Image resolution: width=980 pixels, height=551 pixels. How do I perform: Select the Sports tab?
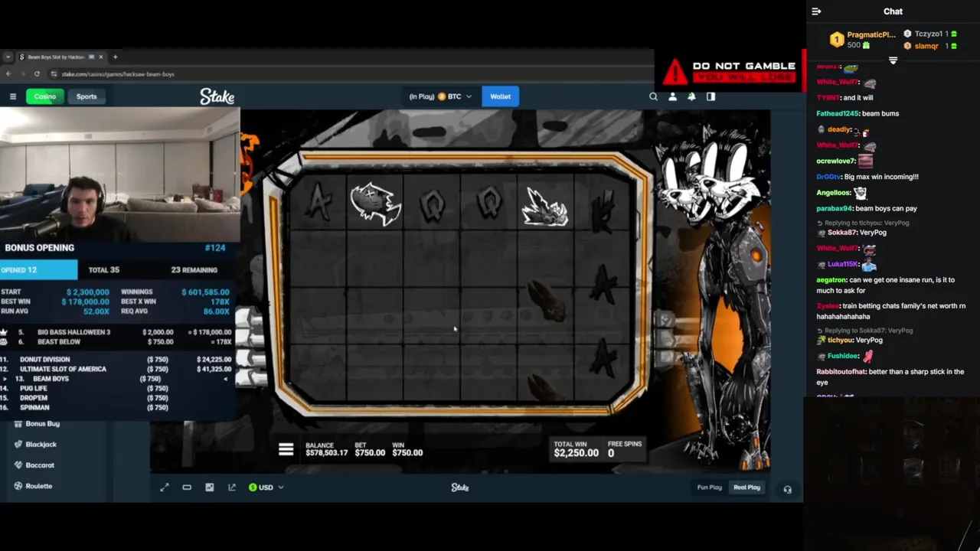pyautogui.click(x=87, y=96)
